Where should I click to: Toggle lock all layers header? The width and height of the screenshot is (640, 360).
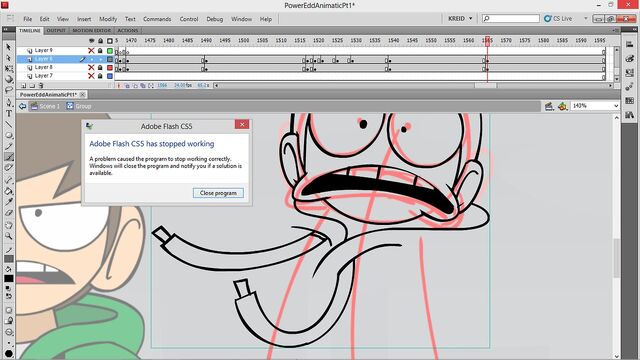(100, 41)
